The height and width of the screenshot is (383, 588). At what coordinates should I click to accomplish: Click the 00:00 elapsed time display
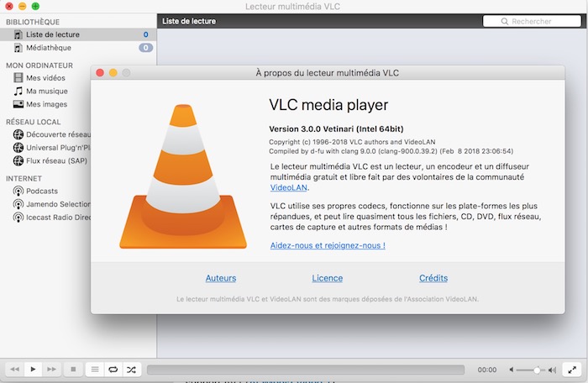click(486, 370)
